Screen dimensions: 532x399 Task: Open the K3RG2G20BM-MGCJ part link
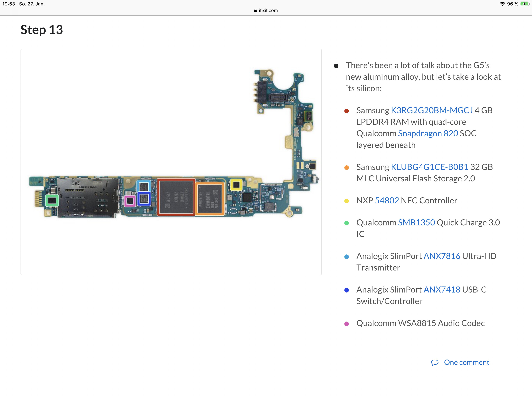[432, 110]
